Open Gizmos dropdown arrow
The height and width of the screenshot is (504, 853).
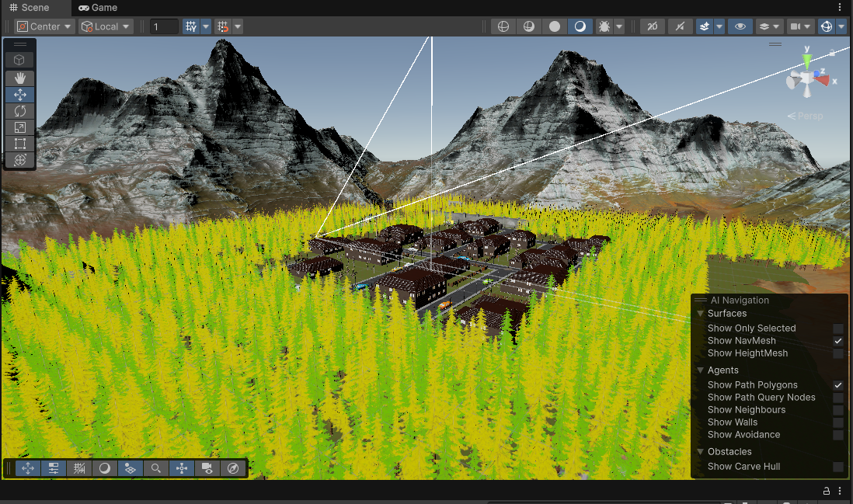pyautogui.click(x=841, y=26)
